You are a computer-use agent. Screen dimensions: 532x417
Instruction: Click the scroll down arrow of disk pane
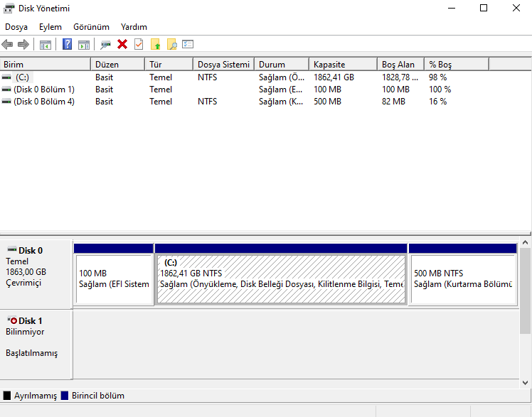click(525, 383)
